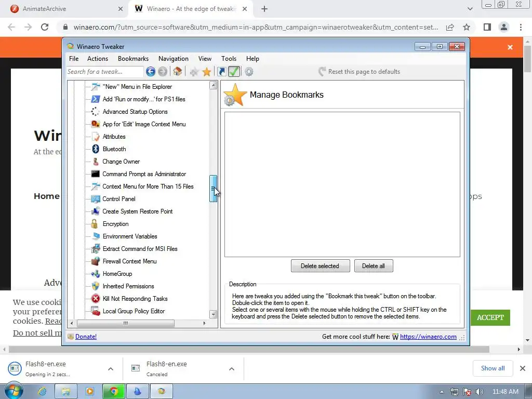Click tree vertical scrollbar up arrow
The image size is (532, 399).
click(214, 85)
